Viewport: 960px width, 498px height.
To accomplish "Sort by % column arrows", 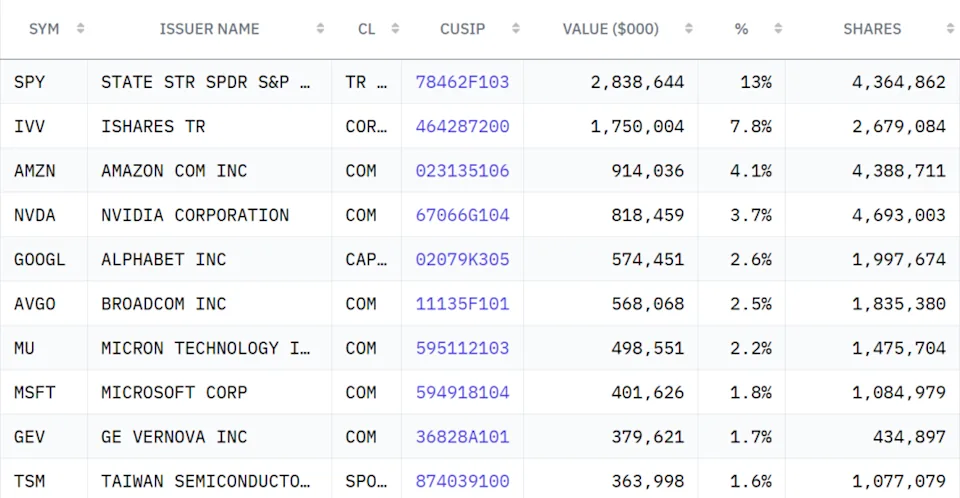I will 778,29.
